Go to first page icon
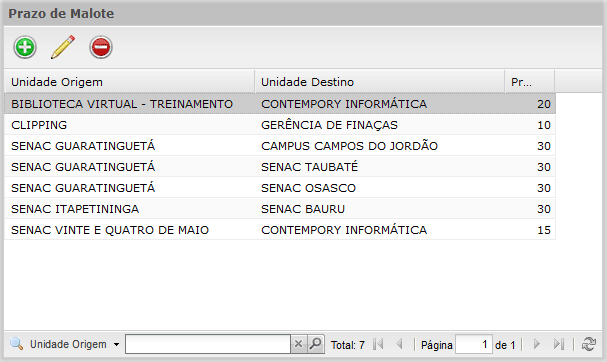Viewport: 607px width, 362px height. (x=378, y=344)
